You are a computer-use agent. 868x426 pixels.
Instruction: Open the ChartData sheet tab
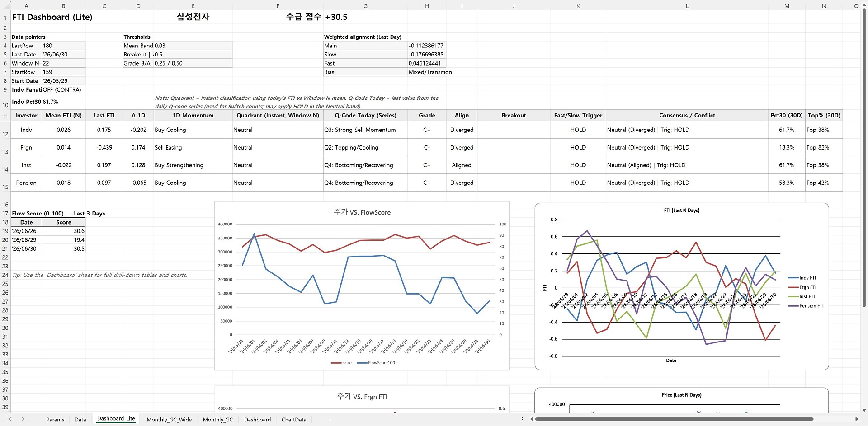tap(294, 420)
